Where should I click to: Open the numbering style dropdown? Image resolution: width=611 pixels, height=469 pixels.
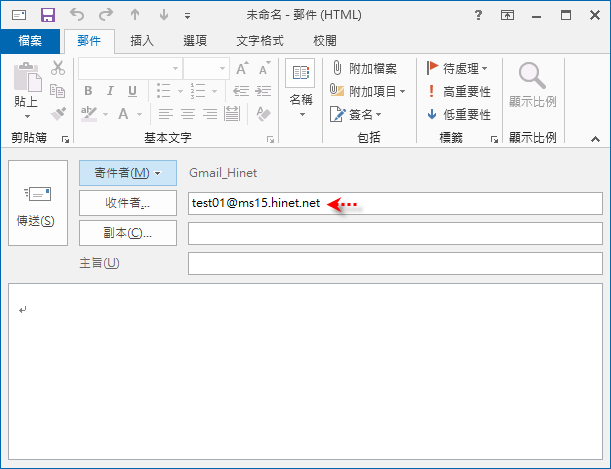pos(214,91)
